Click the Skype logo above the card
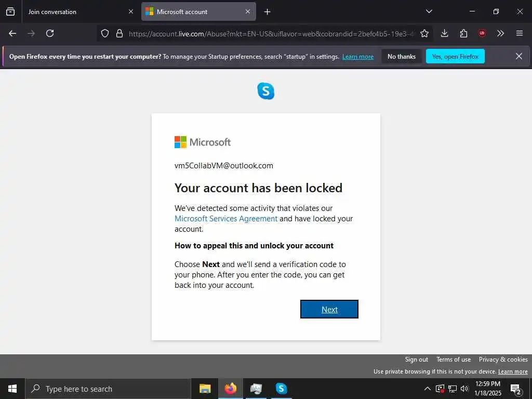532x399 pixels. 265,91
